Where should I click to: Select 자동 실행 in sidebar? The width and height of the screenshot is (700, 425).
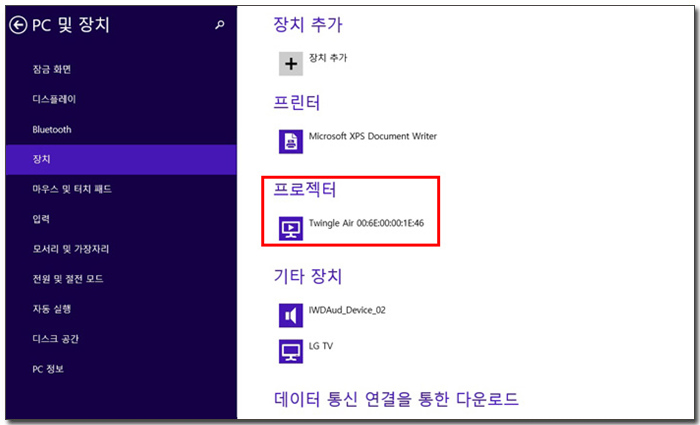(x=52, y=309)
